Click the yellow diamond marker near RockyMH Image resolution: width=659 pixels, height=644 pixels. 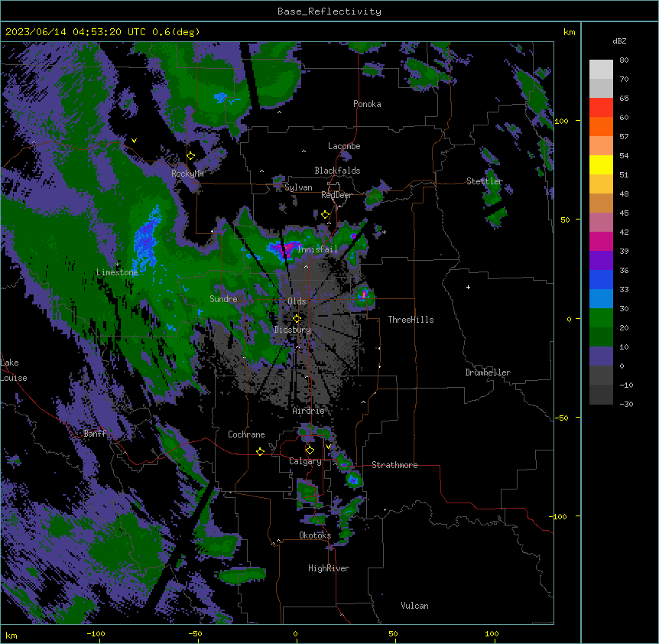click(x=191, y=156)
